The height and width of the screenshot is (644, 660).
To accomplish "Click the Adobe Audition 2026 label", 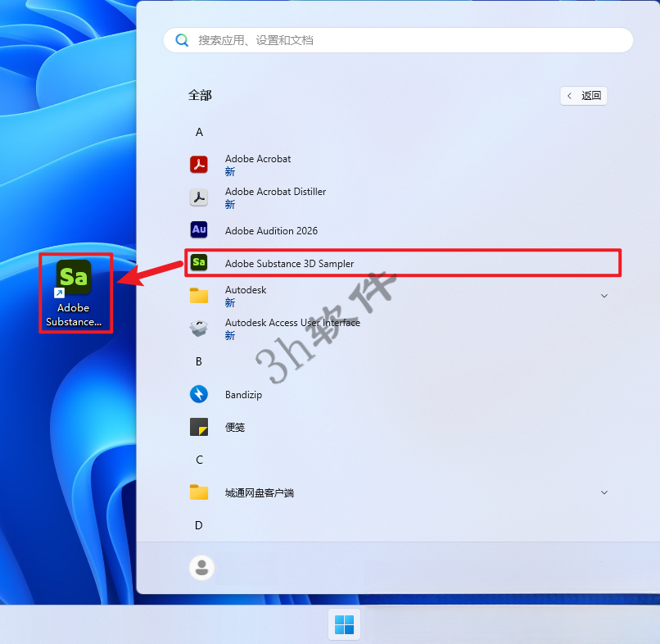I will [272, 231].
